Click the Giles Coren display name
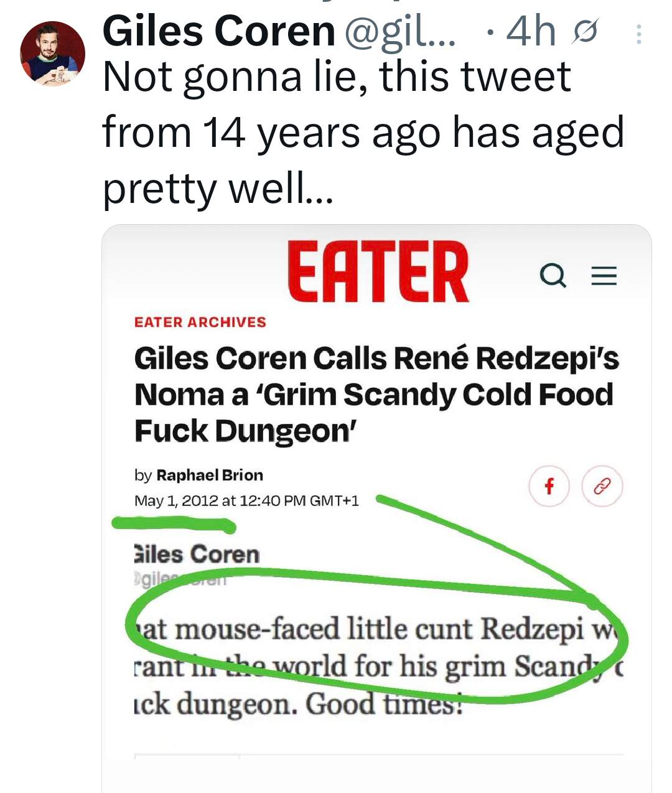672x793 pixels. 218,31
